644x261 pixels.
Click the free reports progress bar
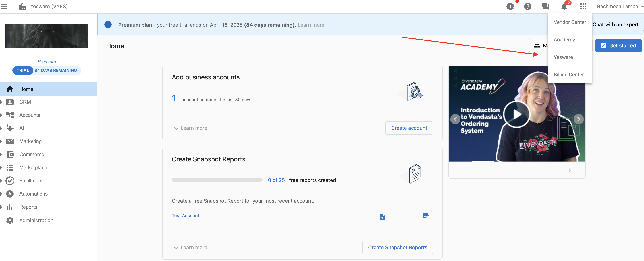point(217,180)
